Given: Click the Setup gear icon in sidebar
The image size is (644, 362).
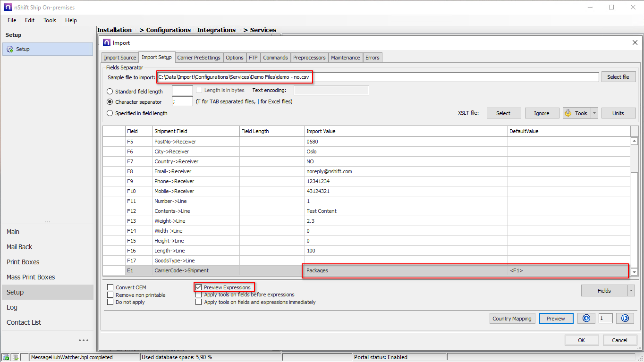Looking at the screenshot, I should [10, 49].
